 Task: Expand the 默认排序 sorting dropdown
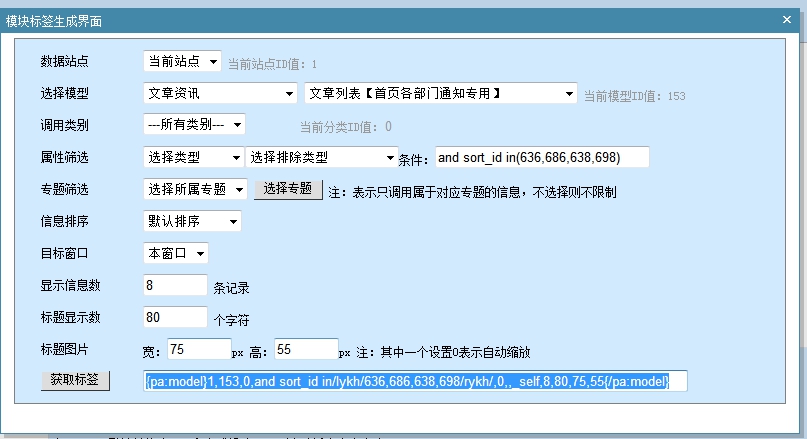pyautogui.click(x=192, y=221)
